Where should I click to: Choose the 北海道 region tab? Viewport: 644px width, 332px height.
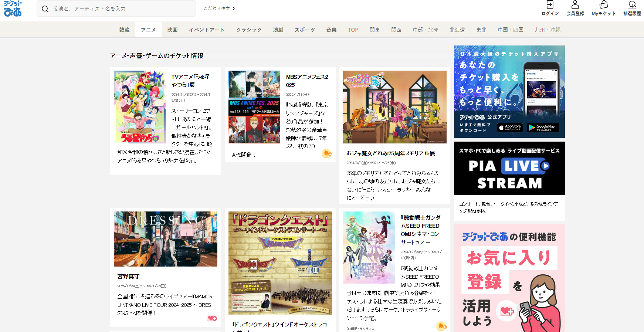coord(457,30)
